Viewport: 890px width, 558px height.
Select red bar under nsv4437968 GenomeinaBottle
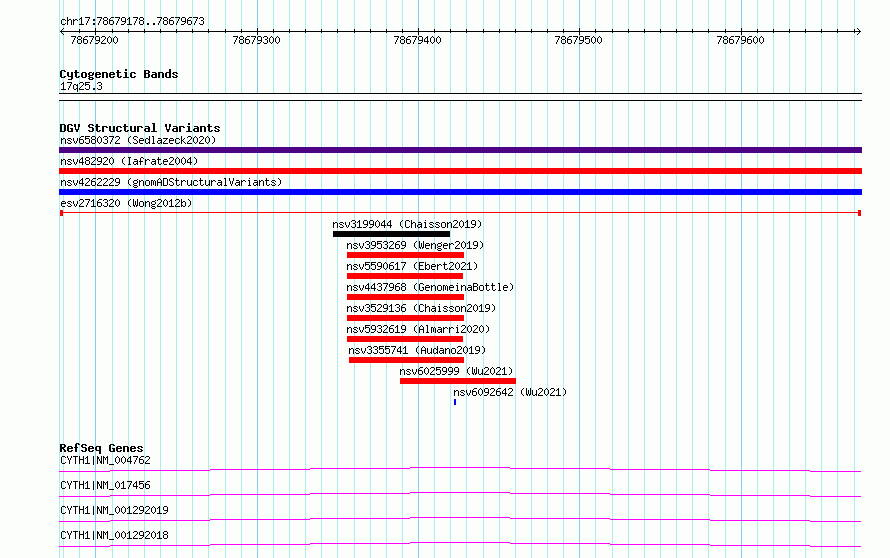pyautogui.click(x=405, y=297)
